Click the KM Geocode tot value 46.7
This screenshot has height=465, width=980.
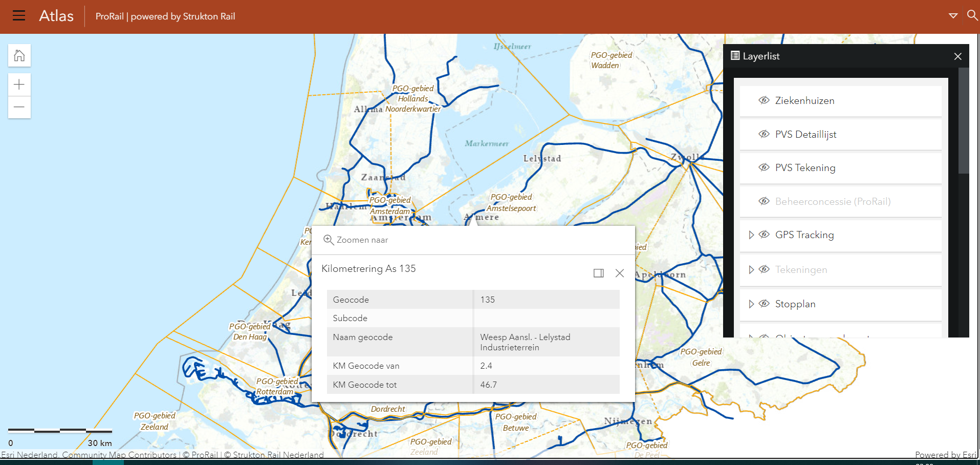[488, 385]
